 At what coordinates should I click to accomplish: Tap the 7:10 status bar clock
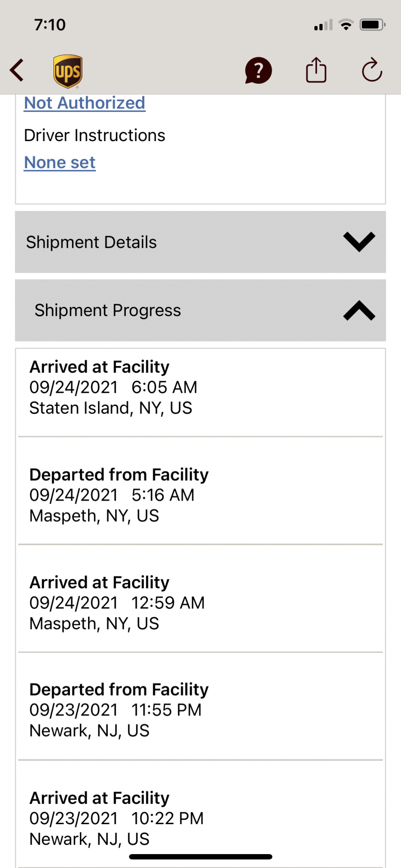click(x=50, y=25)
